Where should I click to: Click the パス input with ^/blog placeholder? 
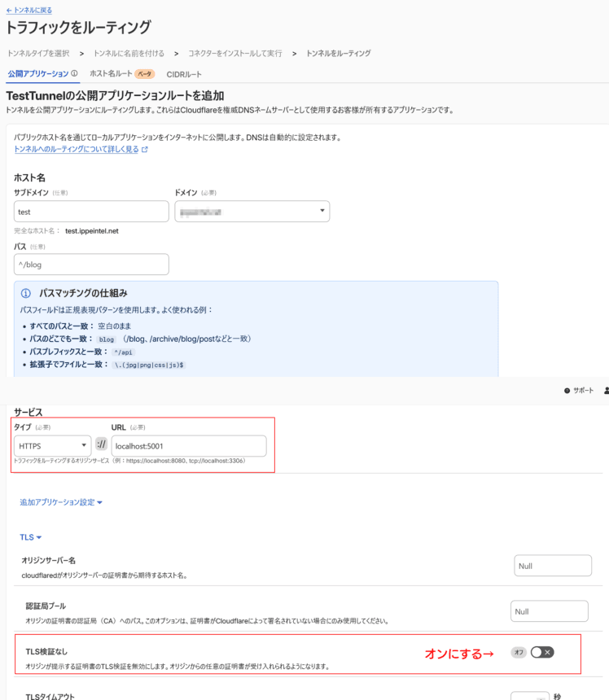(x=91, y=265)
